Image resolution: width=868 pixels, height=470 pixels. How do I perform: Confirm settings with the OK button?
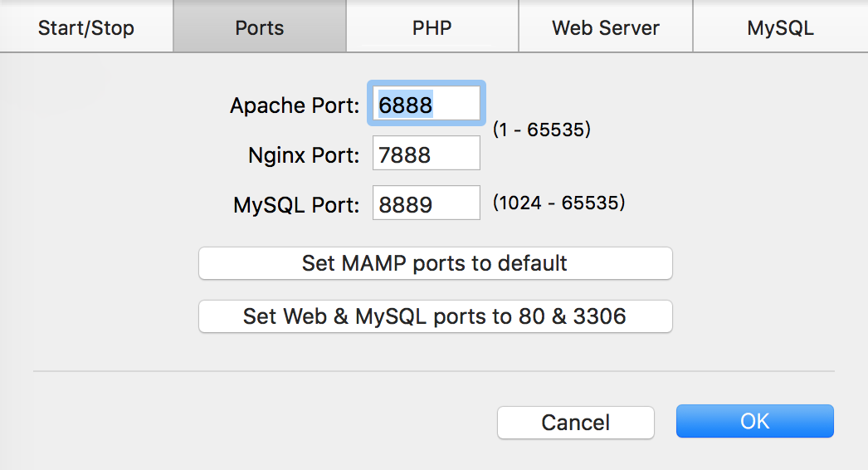coord(754,421)
